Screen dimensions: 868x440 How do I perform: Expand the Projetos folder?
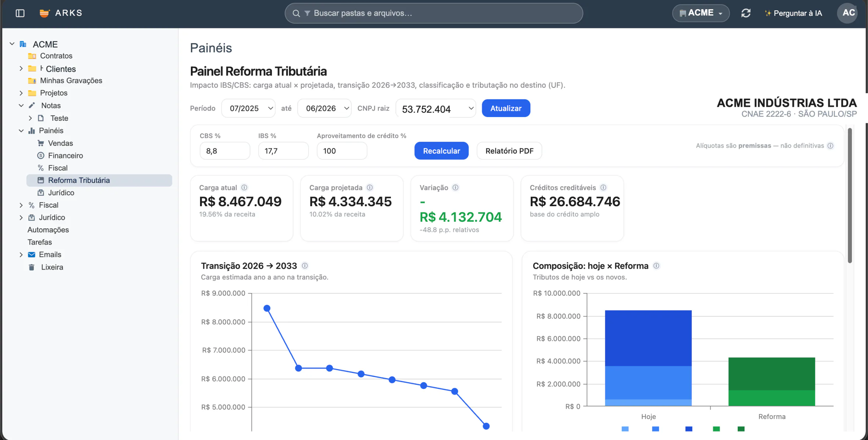tap(21, 93)
